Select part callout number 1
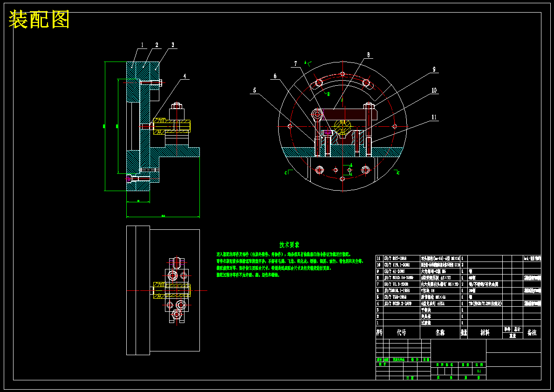 (x=143, y=45)
